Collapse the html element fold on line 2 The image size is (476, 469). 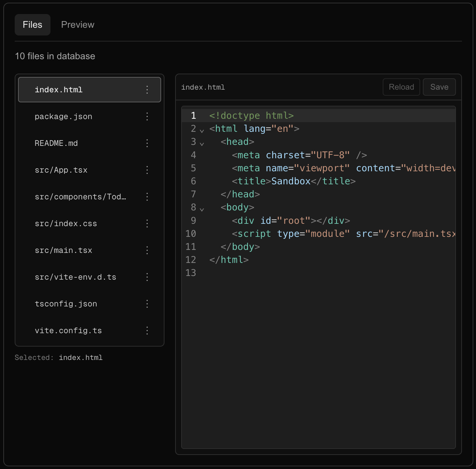coord(202,130)
